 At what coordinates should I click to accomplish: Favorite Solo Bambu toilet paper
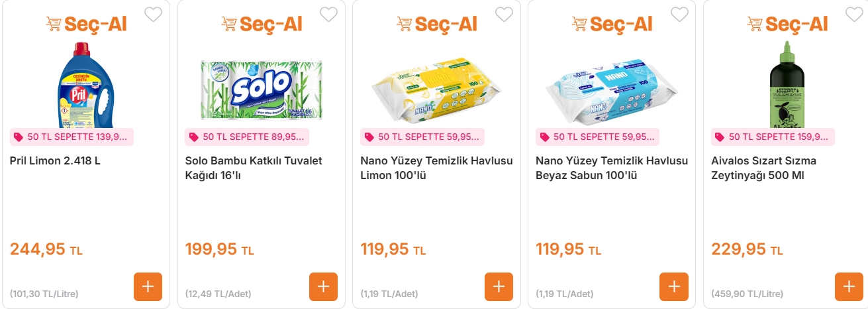click(328, 14)
